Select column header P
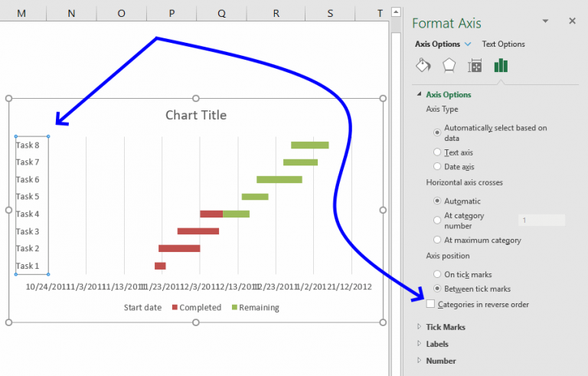 (x=171, y=14)
